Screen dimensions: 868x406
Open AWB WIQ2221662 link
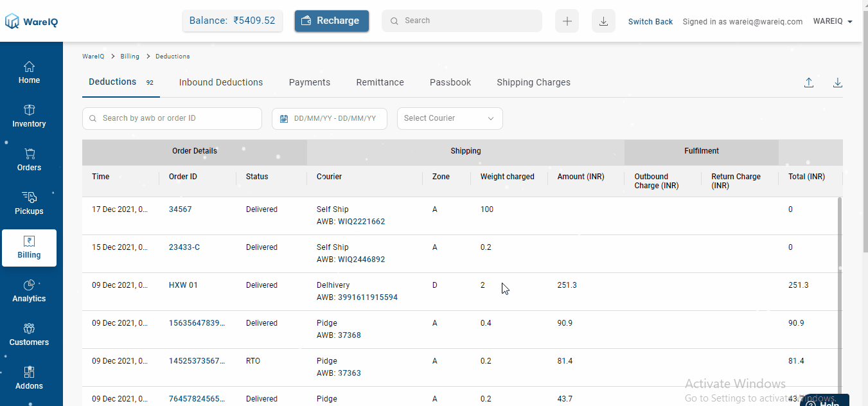[x=362, y=222]
